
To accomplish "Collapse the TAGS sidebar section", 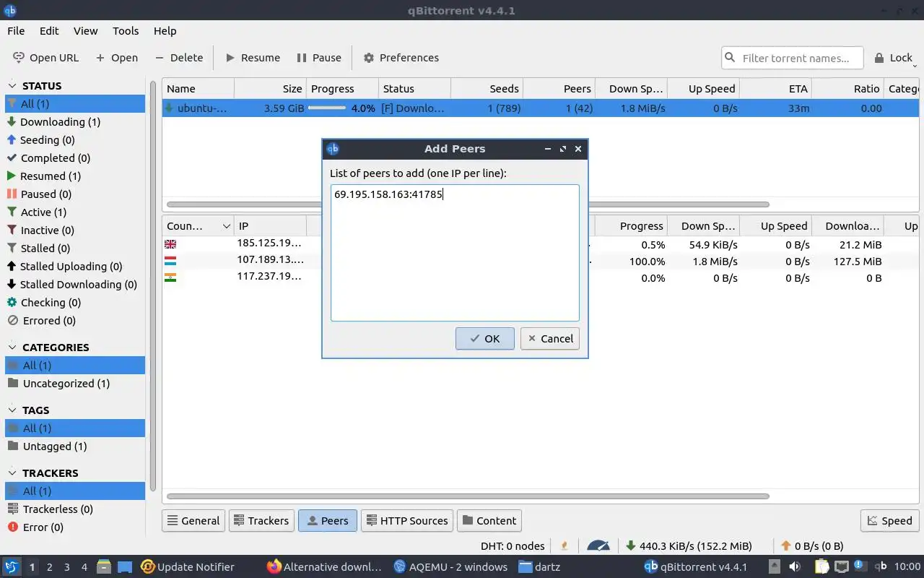I will 12,410.
